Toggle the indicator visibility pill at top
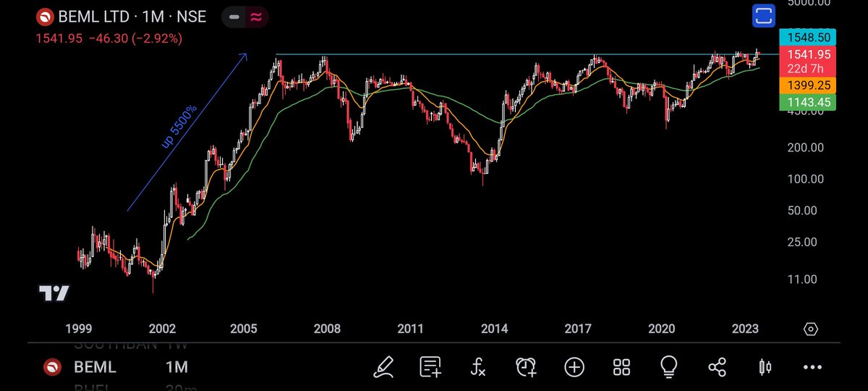 (x=244, y=17)
